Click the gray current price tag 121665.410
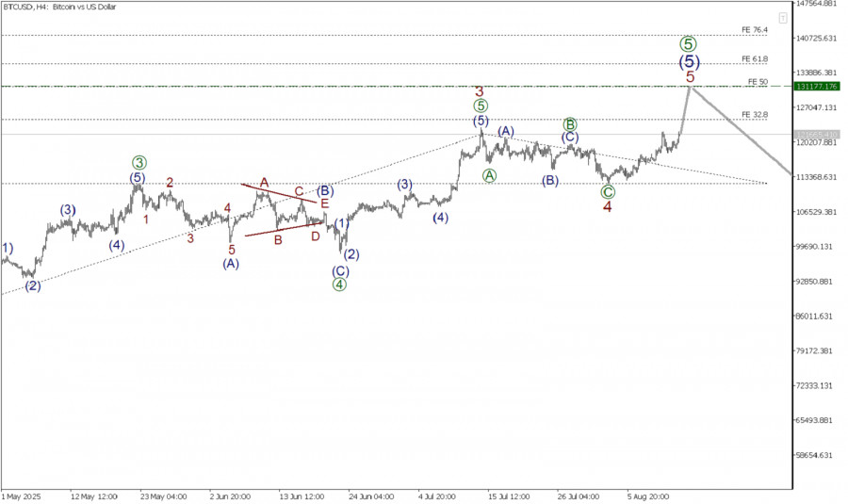 click(x=817, y=134)
